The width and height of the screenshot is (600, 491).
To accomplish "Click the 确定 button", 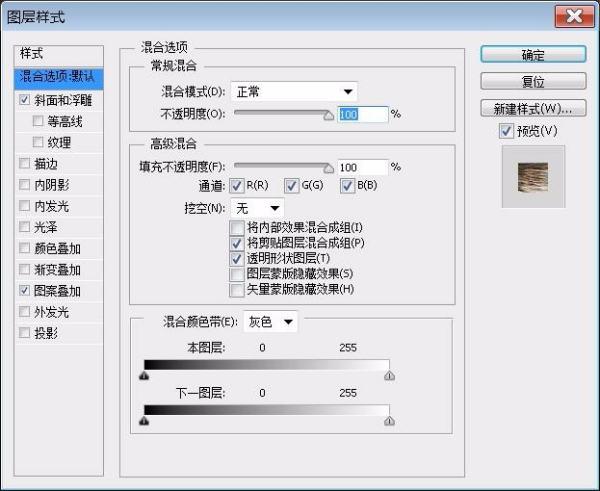I will [x=532, y=54].
